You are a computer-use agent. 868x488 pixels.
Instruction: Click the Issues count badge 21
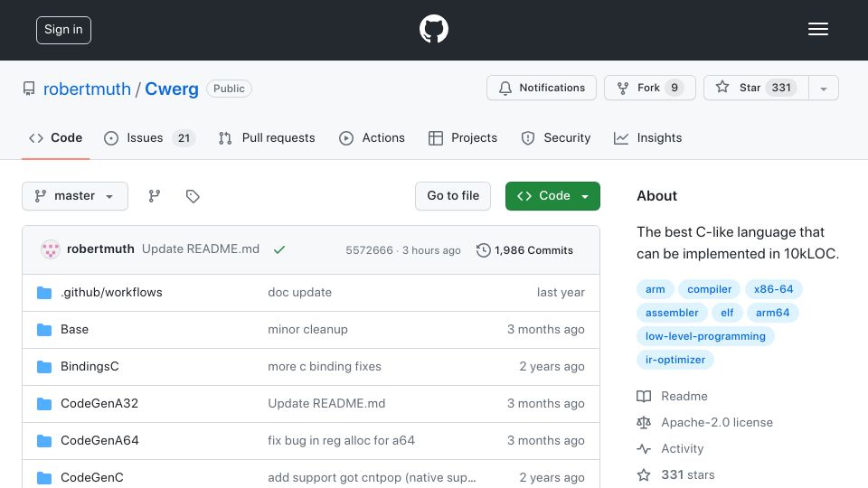(184, 137)
